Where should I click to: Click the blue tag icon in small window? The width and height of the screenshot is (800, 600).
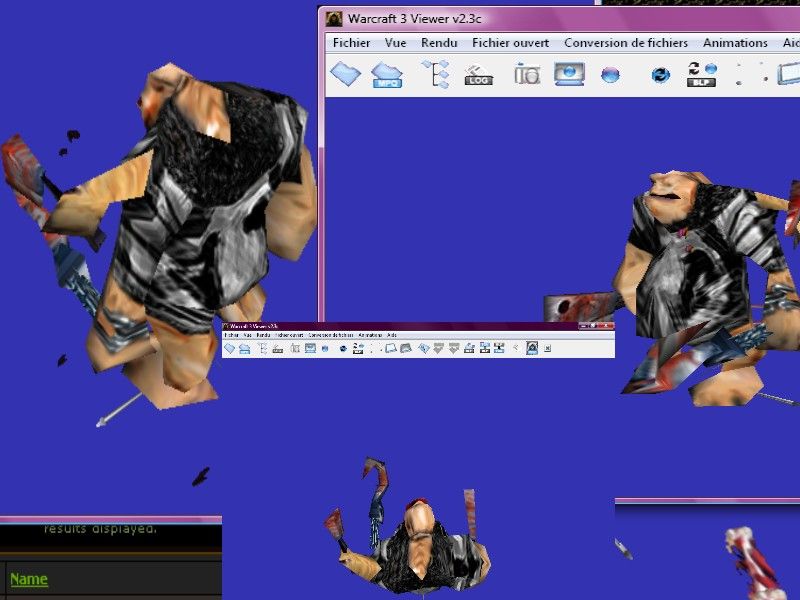[424, 348]
